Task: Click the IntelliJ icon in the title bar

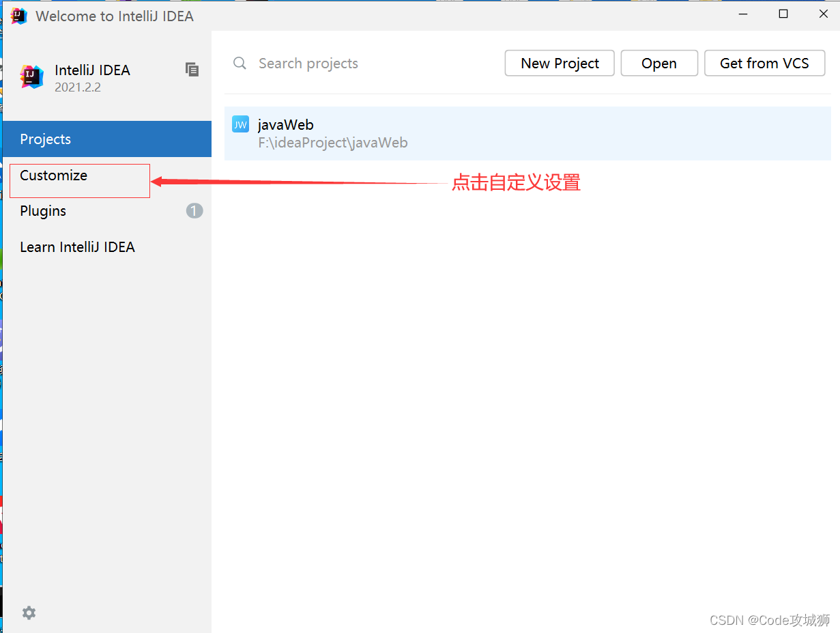Action: click(x=19, y=16)
